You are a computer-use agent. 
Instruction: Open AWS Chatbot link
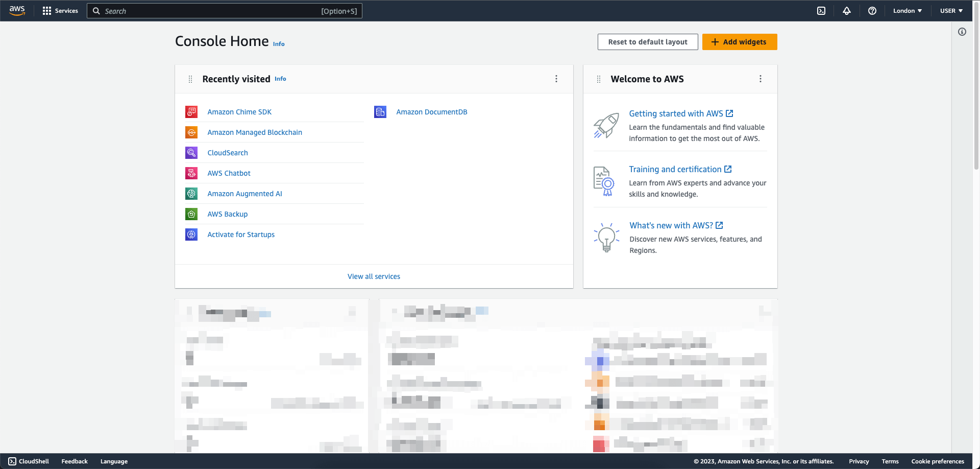click(229, 173)
